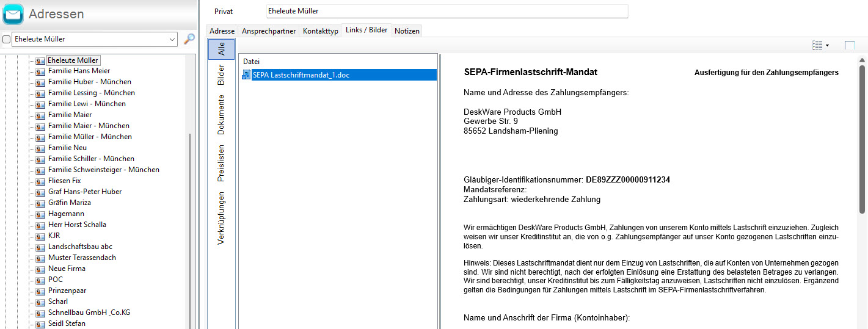
Task: Click the Privat name field Eheleute Müller
Action: point(447,11)
